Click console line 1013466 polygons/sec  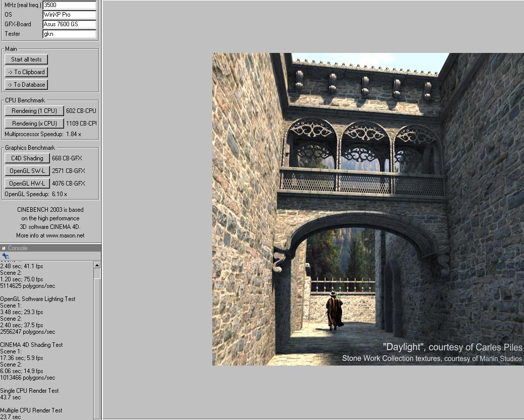coord(28,378)
